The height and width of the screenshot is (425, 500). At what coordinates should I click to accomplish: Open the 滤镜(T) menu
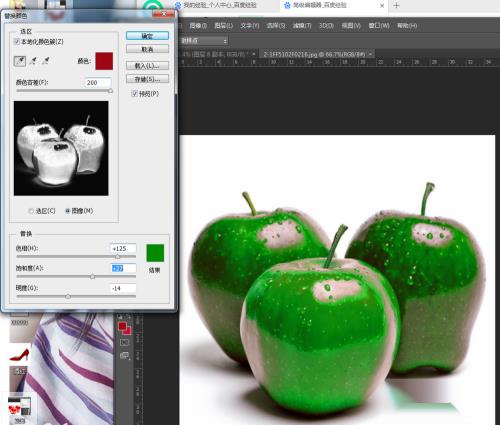(302, 26)
